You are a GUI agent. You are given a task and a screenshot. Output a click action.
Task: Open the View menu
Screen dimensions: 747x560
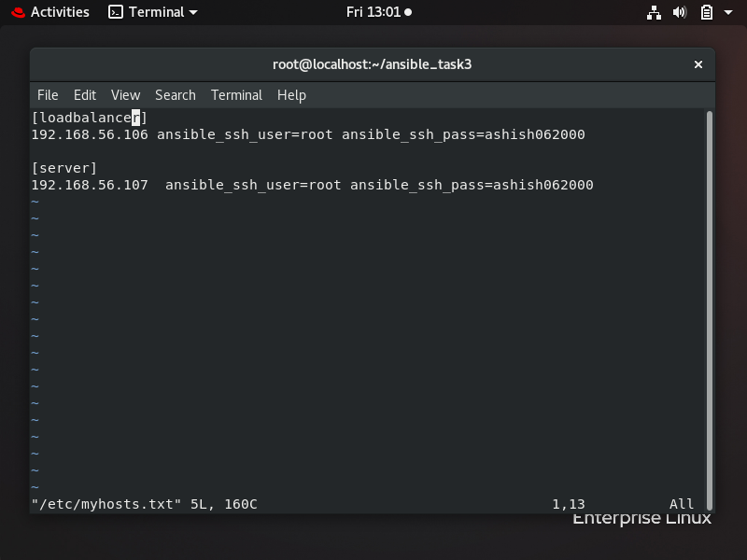(125, 94)
